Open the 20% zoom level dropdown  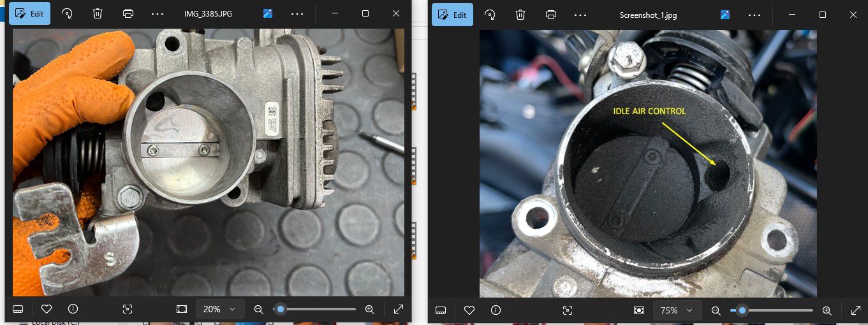click(220, 309)
